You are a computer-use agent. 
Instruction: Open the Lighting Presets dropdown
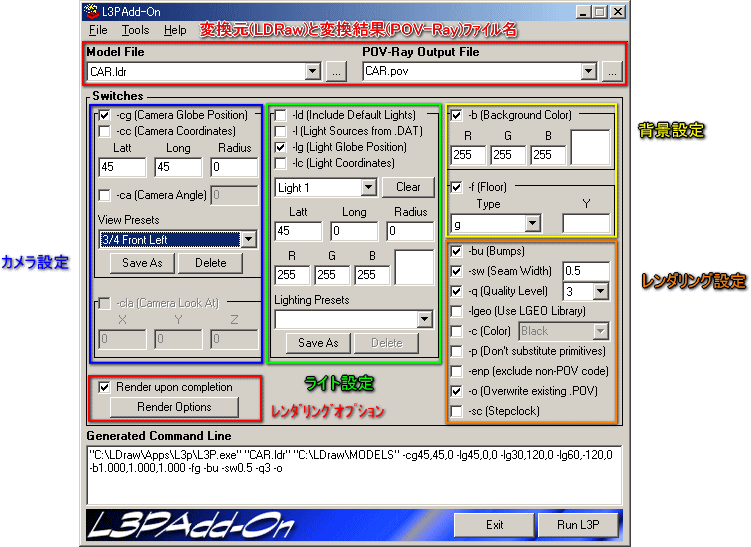pos(424,319)
